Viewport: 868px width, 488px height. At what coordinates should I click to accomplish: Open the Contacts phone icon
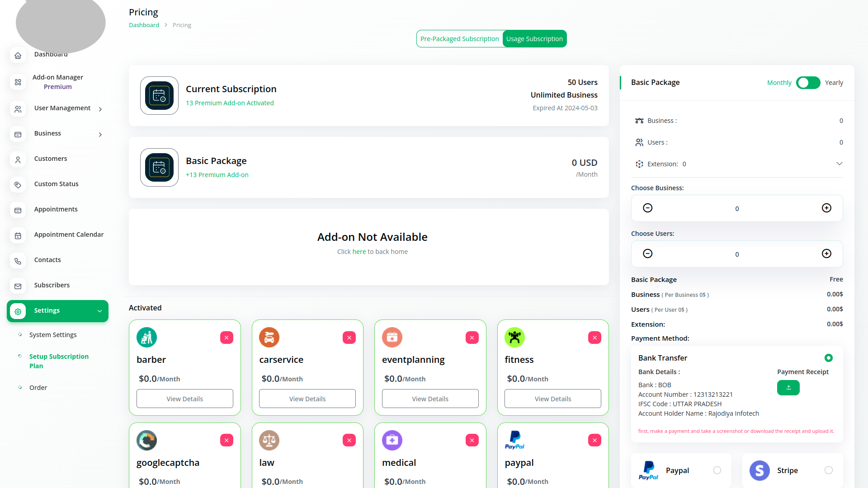pos(18,261)
